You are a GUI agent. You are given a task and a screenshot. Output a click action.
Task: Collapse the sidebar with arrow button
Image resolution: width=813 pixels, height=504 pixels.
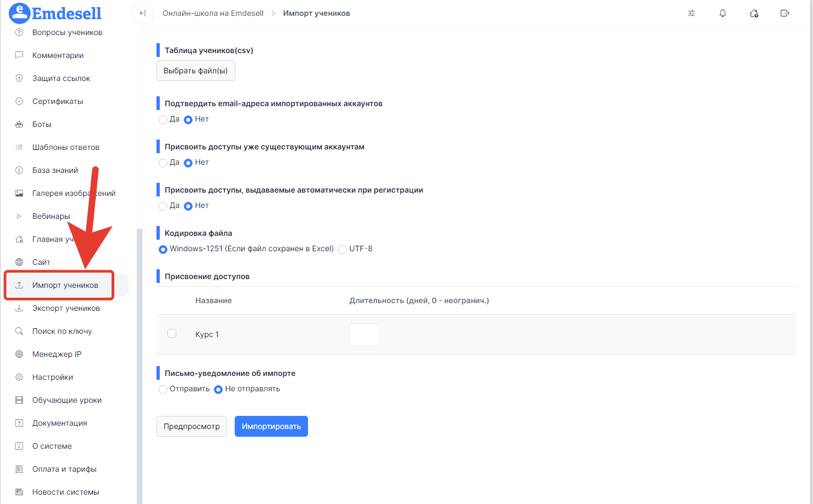click(142, 13)
